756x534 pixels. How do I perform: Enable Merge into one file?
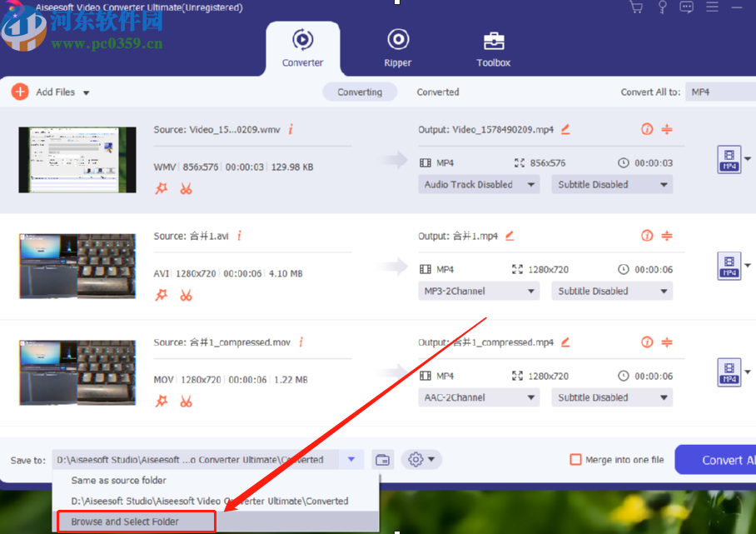pyautogui.click(x=575, y=459)
